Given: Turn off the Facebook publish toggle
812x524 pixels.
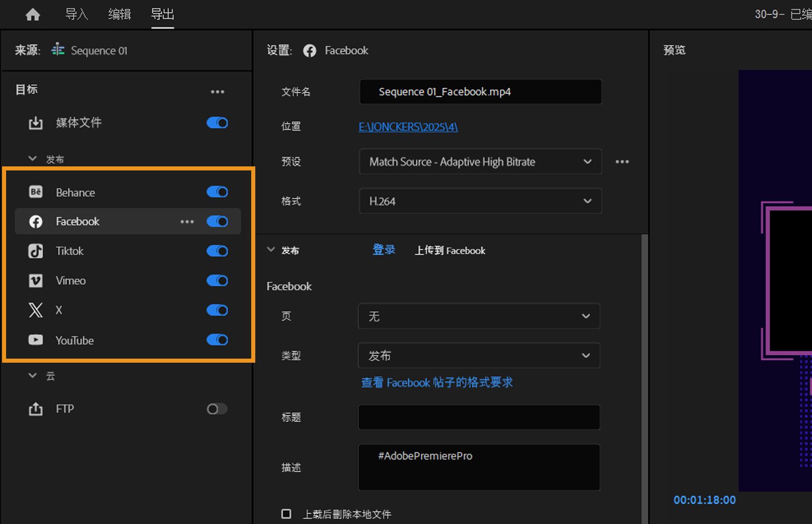Looking at the screenshot, I should 217,221.
